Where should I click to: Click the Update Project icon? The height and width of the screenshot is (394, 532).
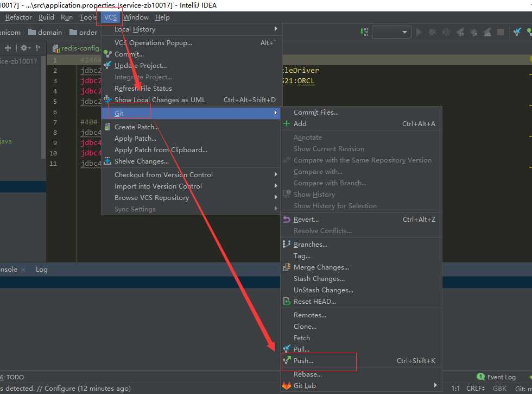107,65
